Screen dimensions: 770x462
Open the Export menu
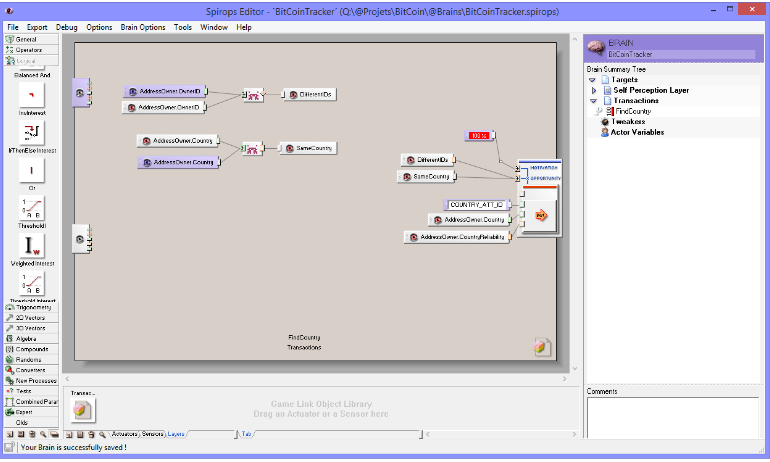[37, 27]
